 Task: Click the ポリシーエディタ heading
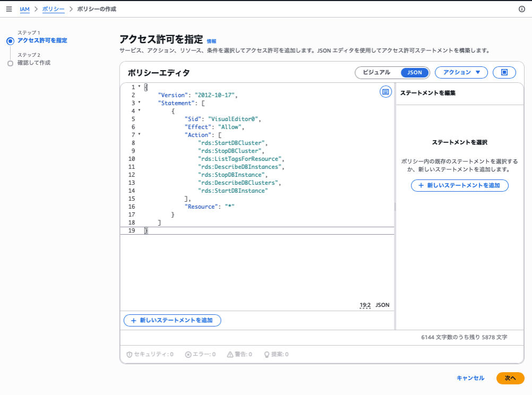[159, 73]
